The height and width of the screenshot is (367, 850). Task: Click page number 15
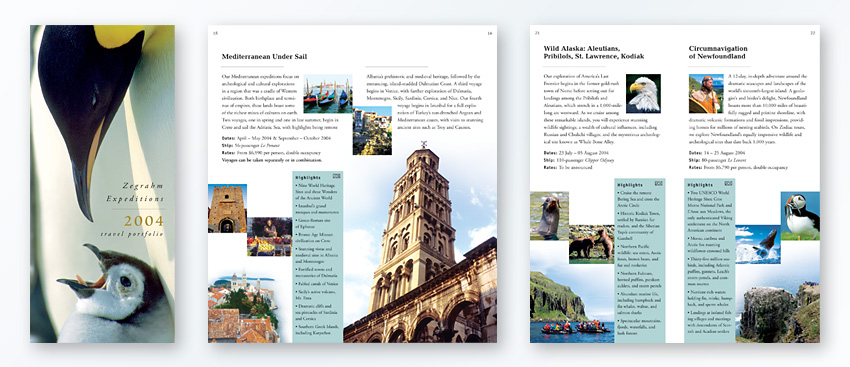(215, 34)
